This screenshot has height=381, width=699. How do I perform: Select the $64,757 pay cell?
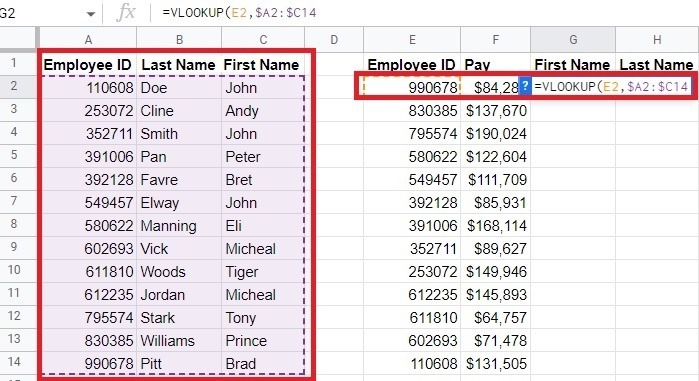[x=495, y=318]
